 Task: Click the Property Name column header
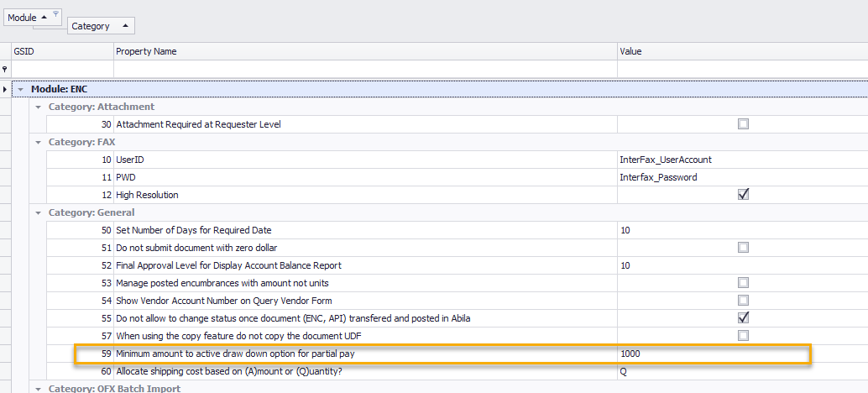[x=364, y=51]
